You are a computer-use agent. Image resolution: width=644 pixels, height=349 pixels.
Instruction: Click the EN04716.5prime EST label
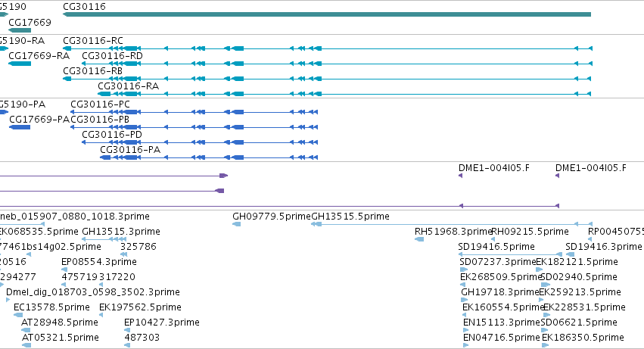(502, 338)
